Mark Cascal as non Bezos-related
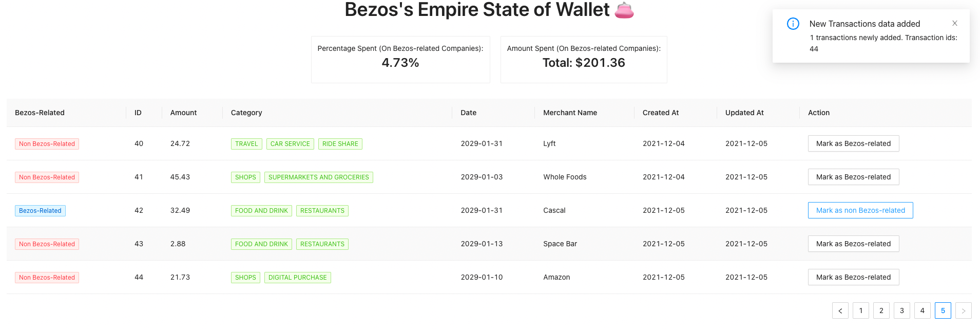Screen dimensions: 980x329 860,210
